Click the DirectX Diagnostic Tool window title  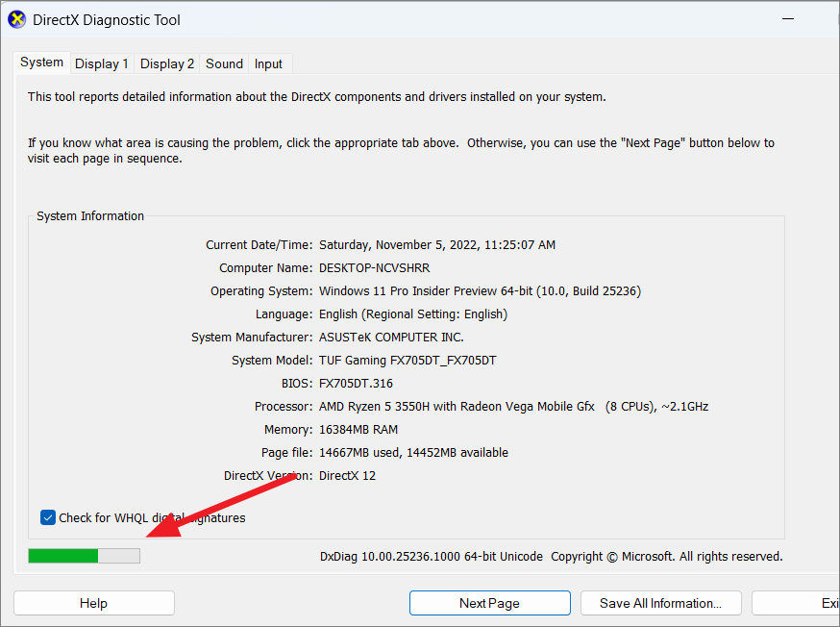tap(107, 20)
